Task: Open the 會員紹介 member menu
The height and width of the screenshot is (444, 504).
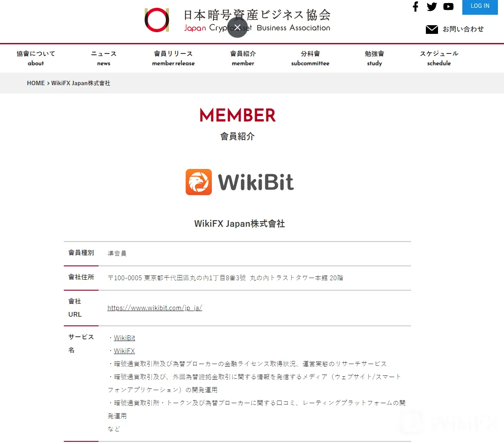Action: 243,58
